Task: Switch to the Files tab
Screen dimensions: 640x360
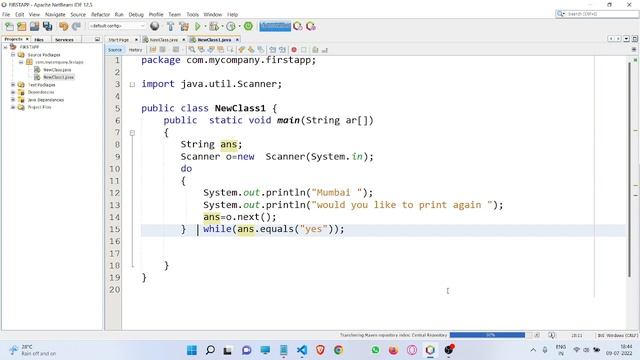Action: [x=39, y=40]
